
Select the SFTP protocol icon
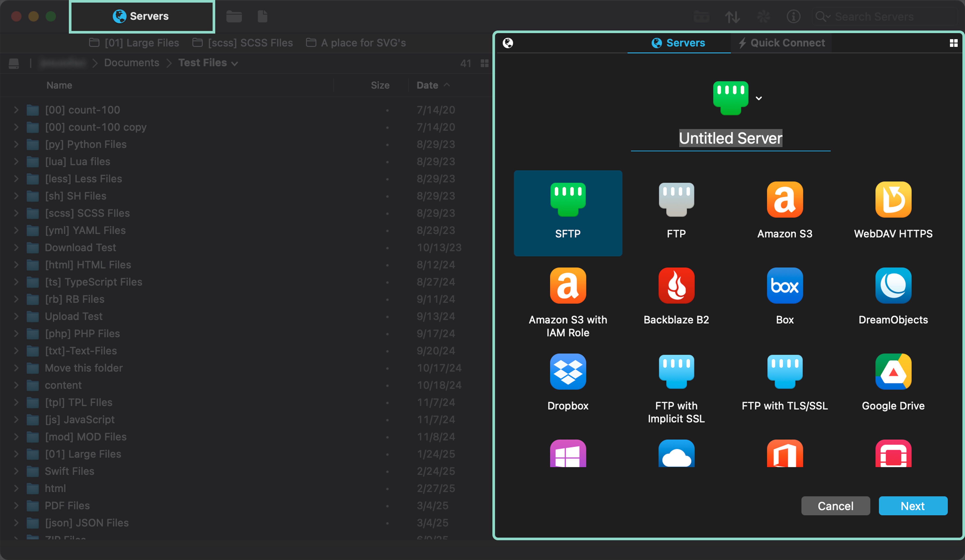pyautogui.click(x=568, y=200)
